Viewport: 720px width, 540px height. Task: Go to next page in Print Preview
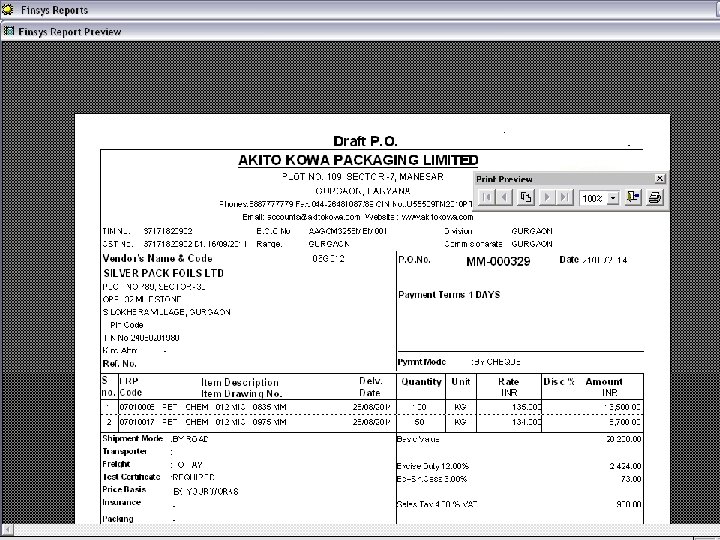coord(547,197)
